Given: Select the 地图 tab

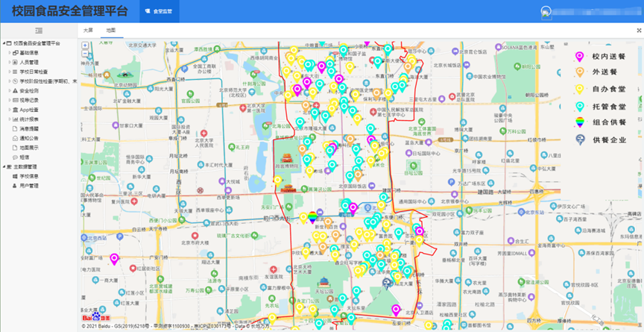Looking at the screenshot, I should pos(110,31).
